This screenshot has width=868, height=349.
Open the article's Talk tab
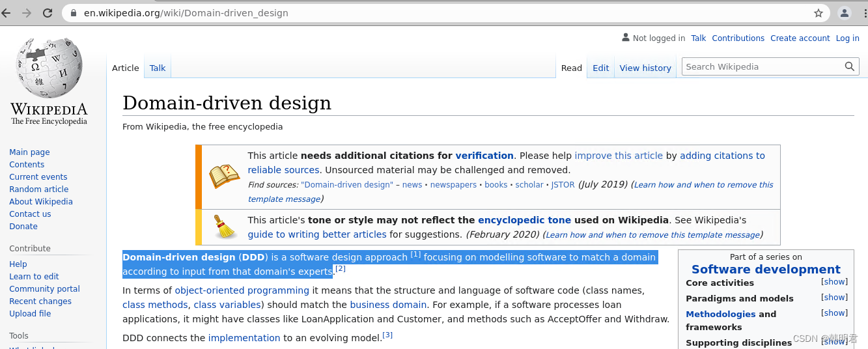tap(158, 68)
